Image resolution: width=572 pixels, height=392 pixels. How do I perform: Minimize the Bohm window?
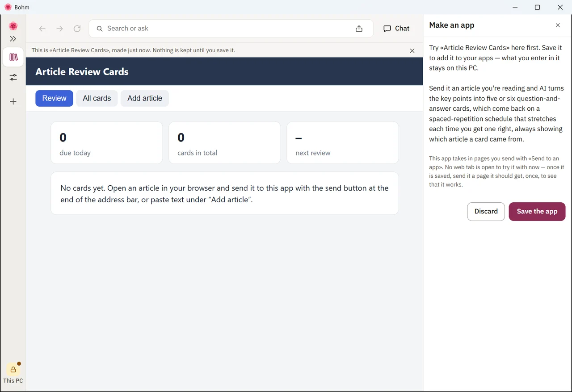(515, 7)
